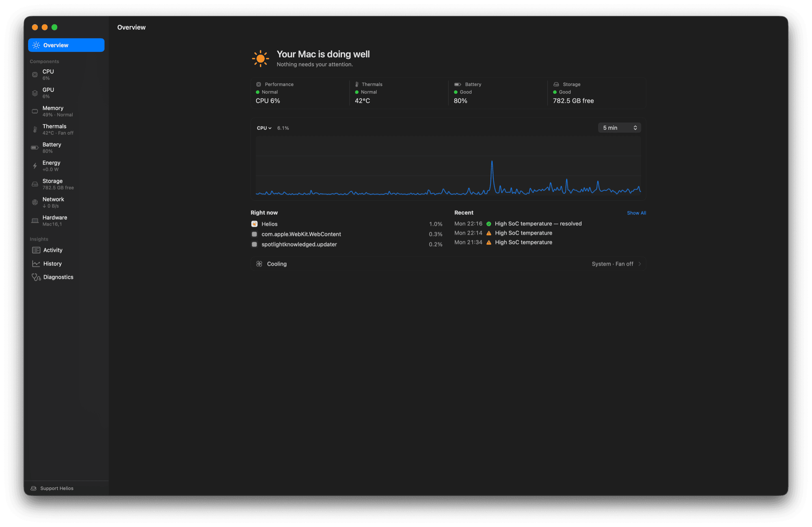Open the Activity insights list
The image size is (812, 527).
(66, 250)
